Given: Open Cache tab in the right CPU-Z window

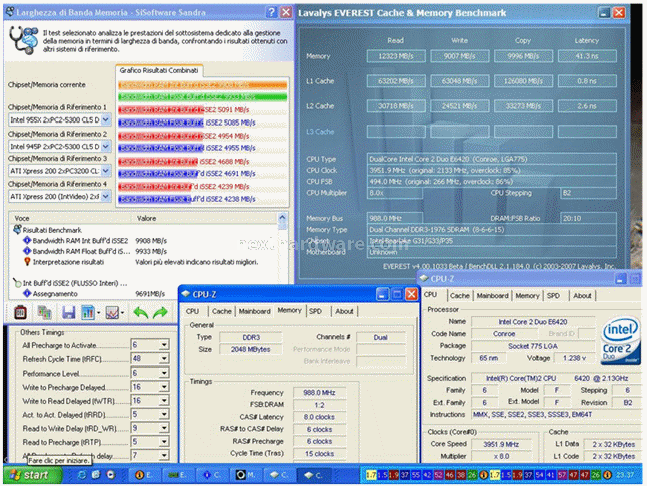Looking at the screenshot, I should point(460,296).
